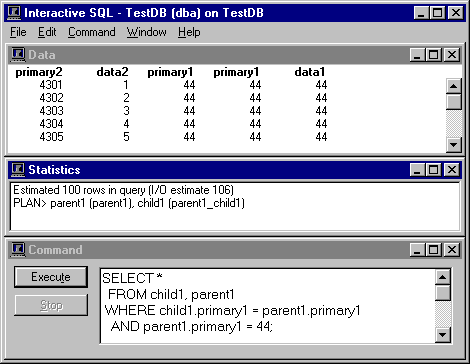Select the cell with value 4303
Image resolution: width=470 pixels, height=364 pixels.
click(51, 111)
